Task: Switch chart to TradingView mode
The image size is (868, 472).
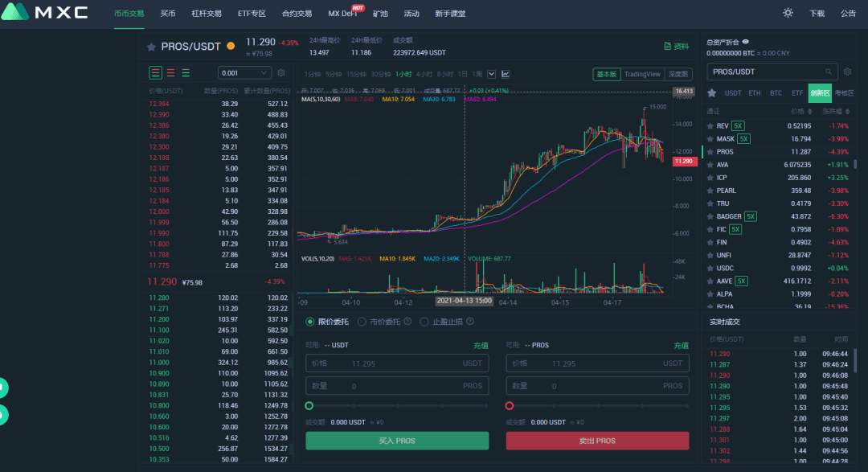Action: pyautogui.click(x=642, y=74)
